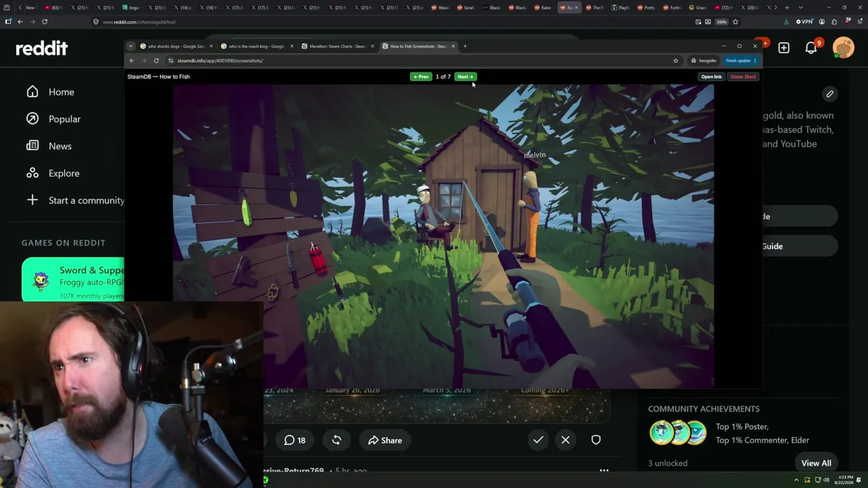868x488 pixels.
Task: Click back arrow in incognito window
Action: [132, 60]
